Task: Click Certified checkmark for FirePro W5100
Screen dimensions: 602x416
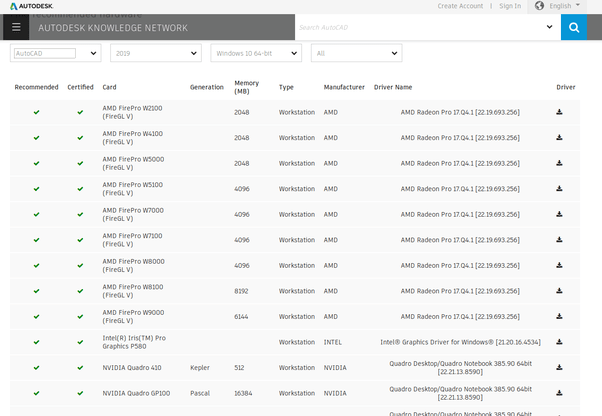Action: coord(80,189)
